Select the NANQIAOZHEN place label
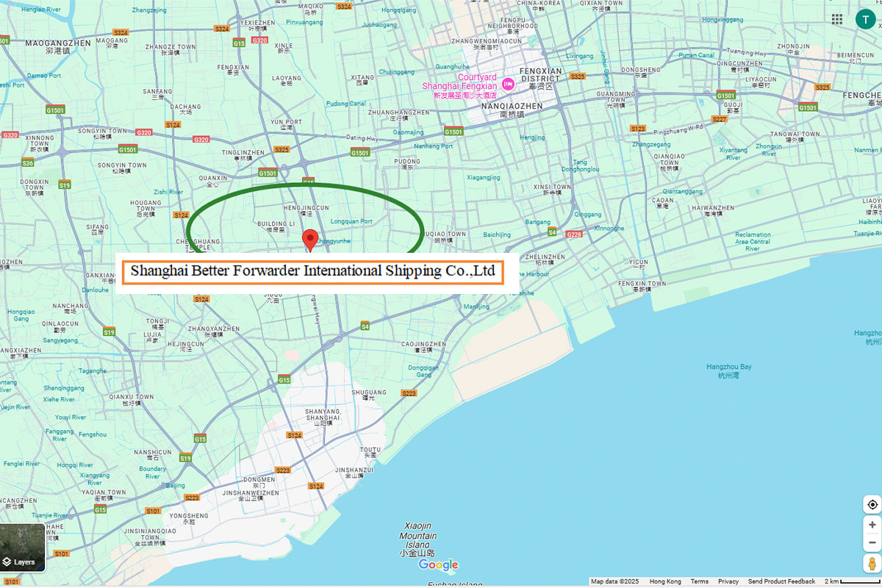This screenshot has width=882, height=588. [x=512, y=110]
